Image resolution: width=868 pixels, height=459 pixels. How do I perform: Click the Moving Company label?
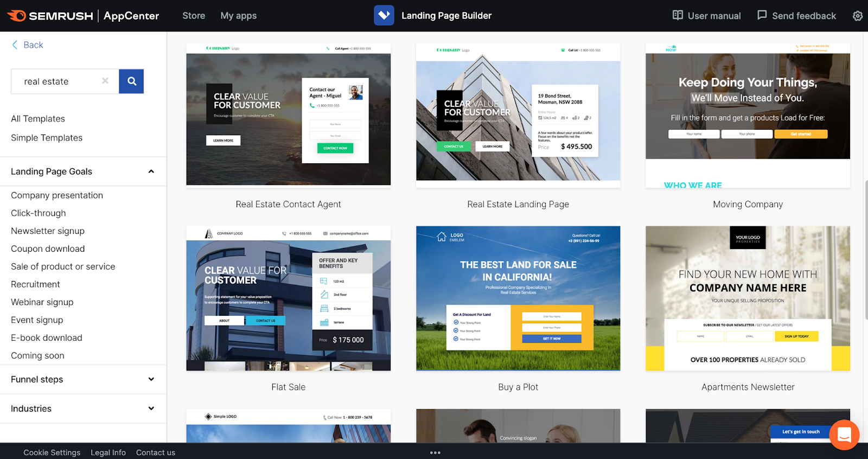(x=748, y=204)
